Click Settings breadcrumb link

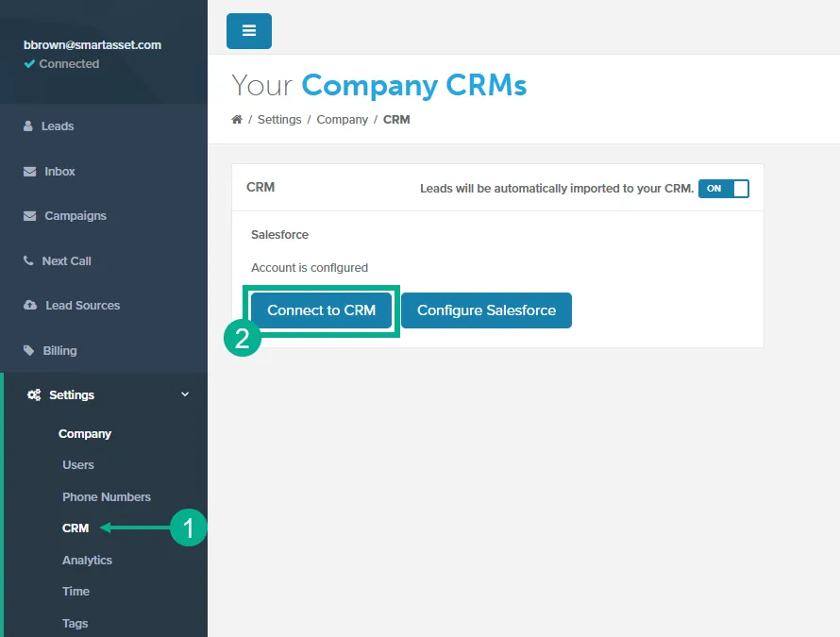279,120
